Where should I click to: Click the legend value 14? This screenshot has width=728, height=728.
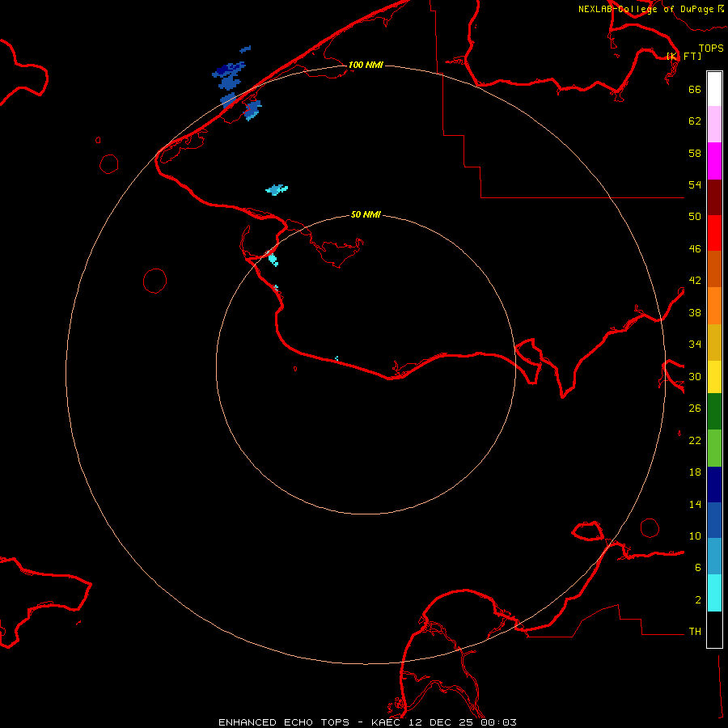pyautogui.click(x=695, y=504)
